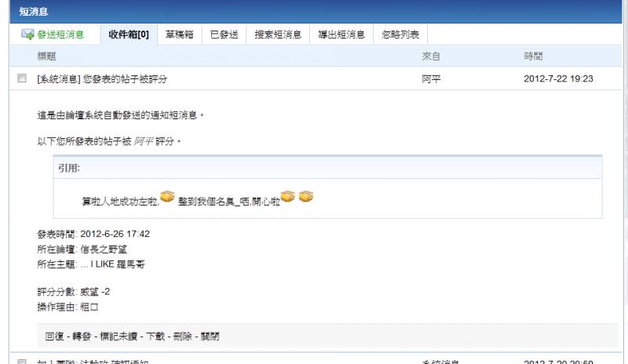Click the thread title I LIKE 羅馬哥

tap(118, 264)
